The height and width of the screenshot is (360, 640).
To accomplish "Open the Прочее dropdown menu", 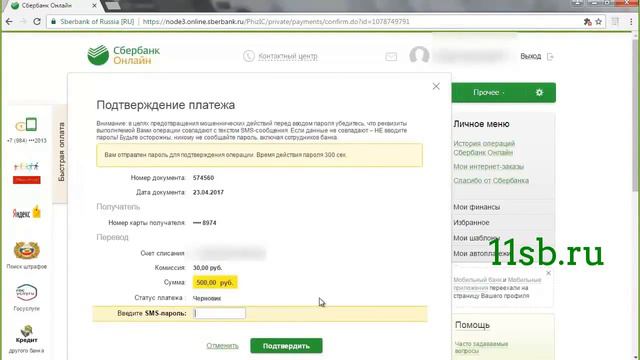I will [489, 93].
